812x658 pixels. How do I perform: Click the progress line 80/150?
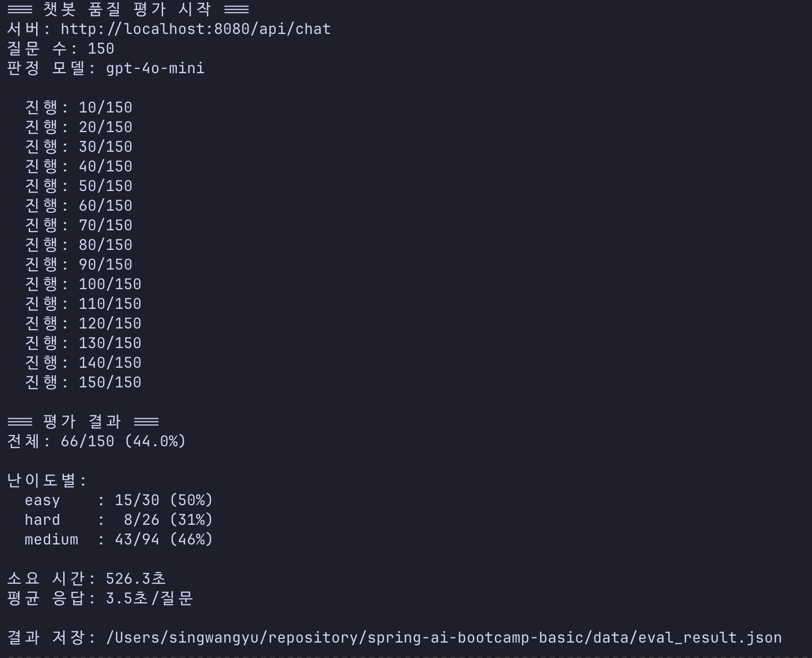click(x=79, y=245)
